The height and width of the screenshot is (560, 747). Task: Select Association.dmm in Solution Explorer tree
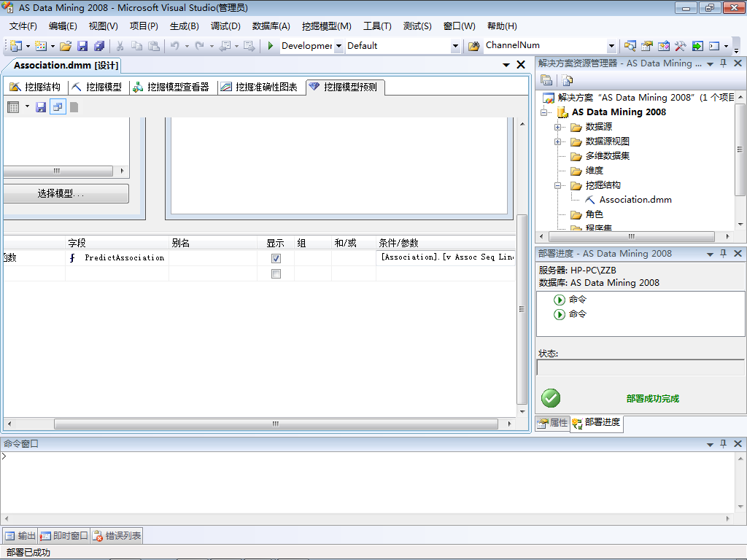635,200
